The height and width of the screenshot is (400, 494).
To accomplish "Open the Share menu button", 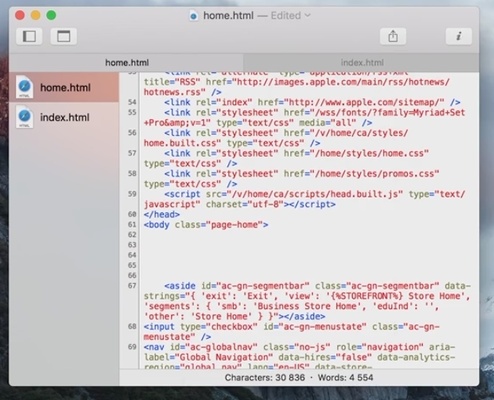I will 393,36.
